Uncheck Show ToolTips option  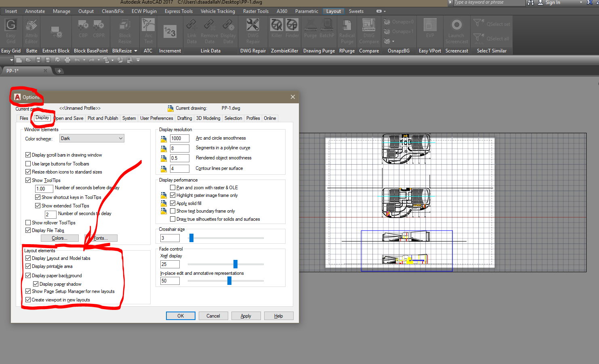pos(28,180)
